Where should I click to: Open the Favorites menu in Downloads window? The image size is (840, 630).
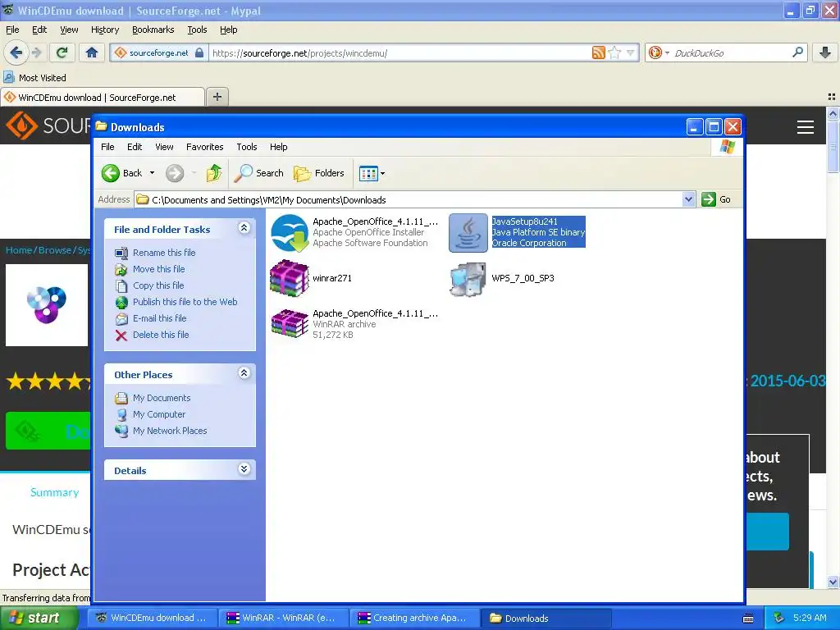point(204,147)
